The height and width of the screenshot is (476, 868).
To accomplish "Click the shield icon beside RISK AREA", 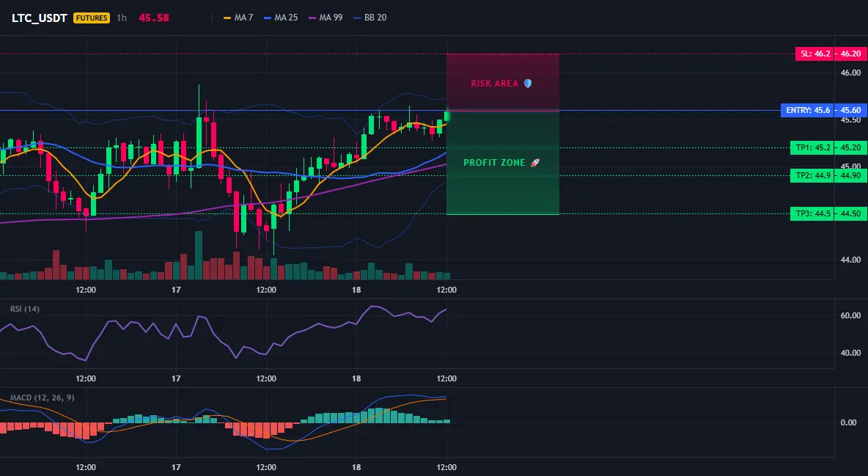I will (x=528, y=84).
